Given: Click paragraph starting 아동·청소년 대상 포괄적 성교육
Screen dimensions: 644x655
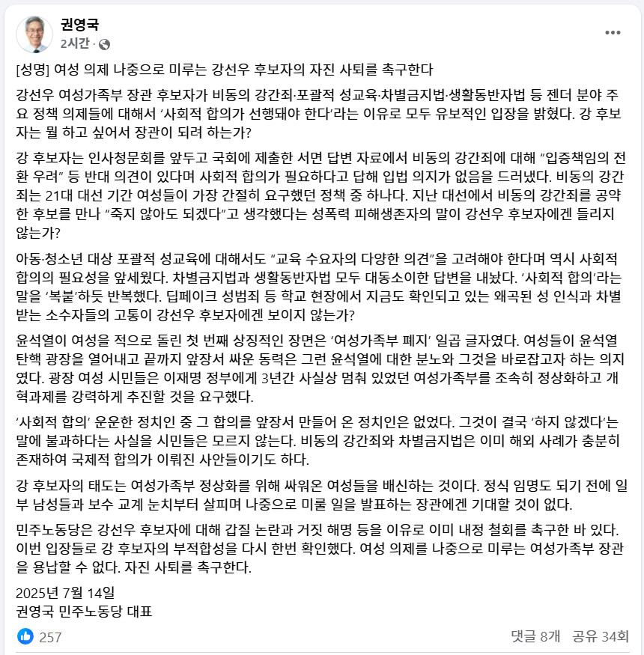Looking at the screenshot, I should (x=321, y=287).
